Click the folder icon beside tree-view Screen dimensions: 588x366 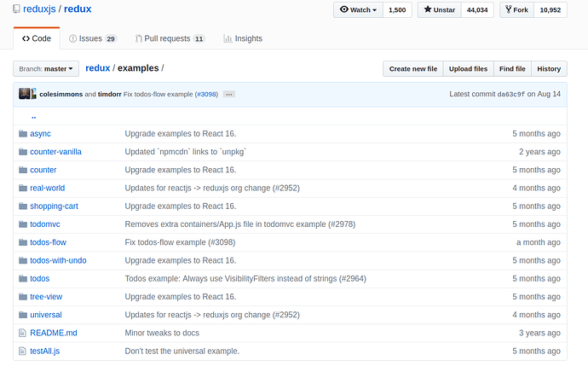point(22,297)
